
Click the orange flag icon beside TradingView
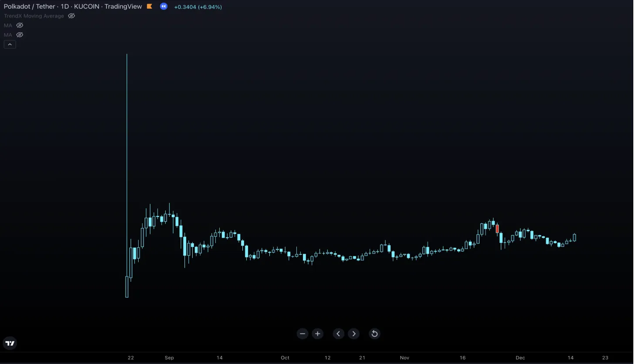click(x=150, y=7)
